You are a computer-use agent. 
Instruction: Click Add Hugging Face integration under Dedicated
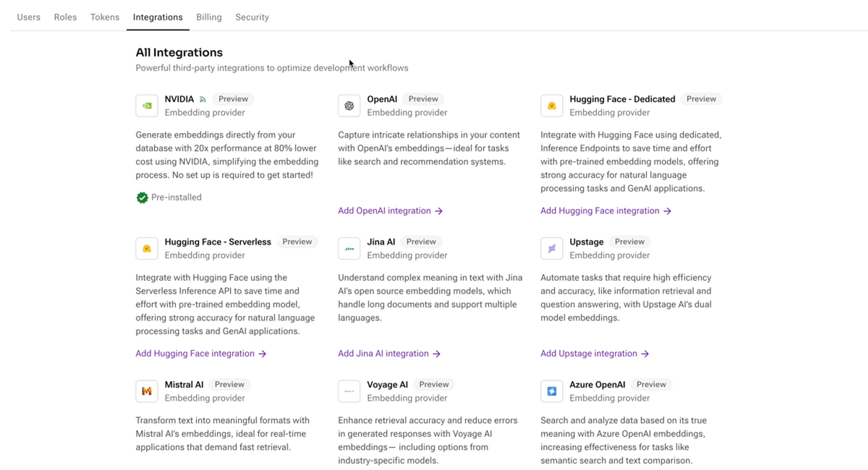606,211
